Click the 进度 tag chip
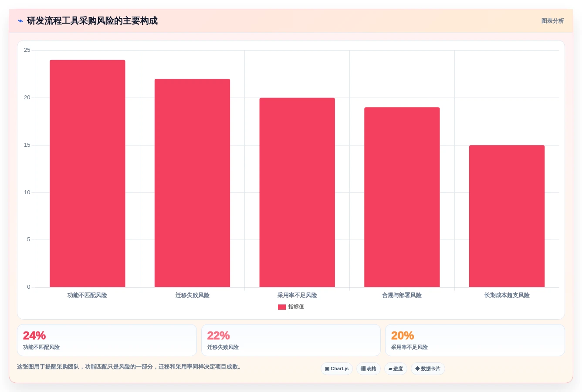 pos(396,369)
